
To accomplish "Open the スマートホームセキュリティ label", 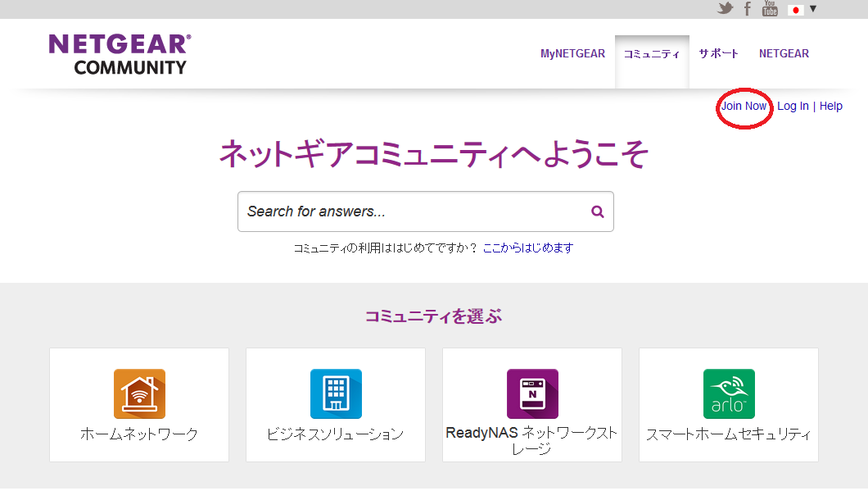I will 729,434.
